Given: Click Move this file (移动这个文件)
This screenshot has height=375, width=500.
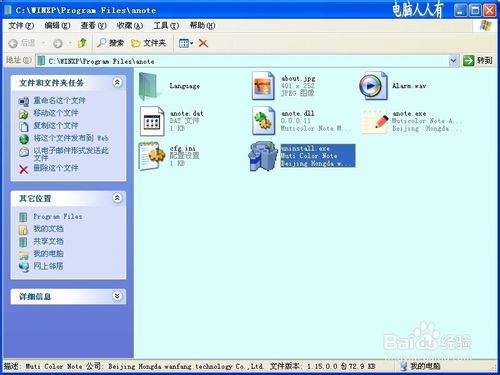Looking at the screenshot, I should pos(56,113).
